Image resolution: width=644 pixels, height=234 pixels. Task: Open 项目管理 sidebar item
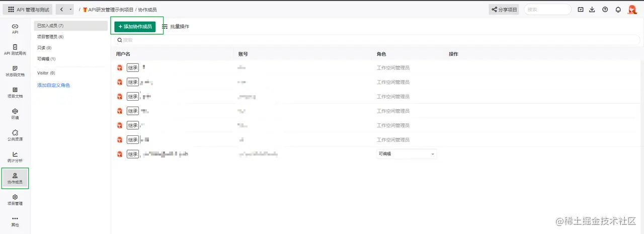coord(15,200)
